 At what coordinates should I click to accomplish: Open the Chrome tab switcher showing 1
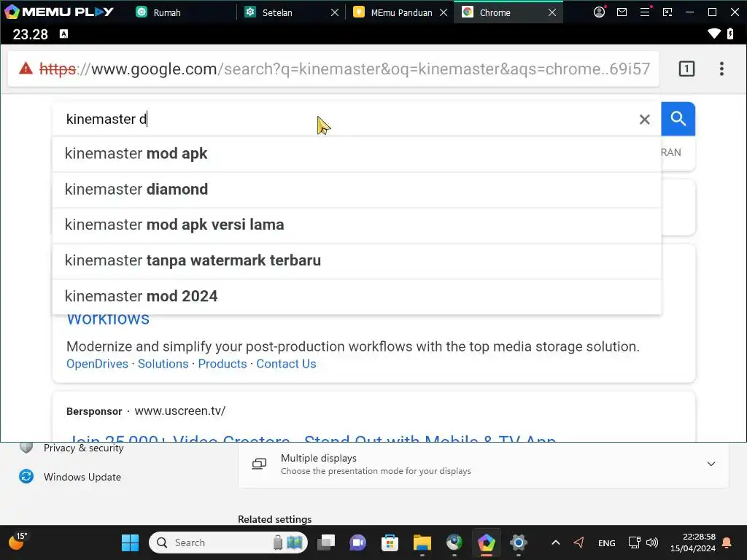686,69
